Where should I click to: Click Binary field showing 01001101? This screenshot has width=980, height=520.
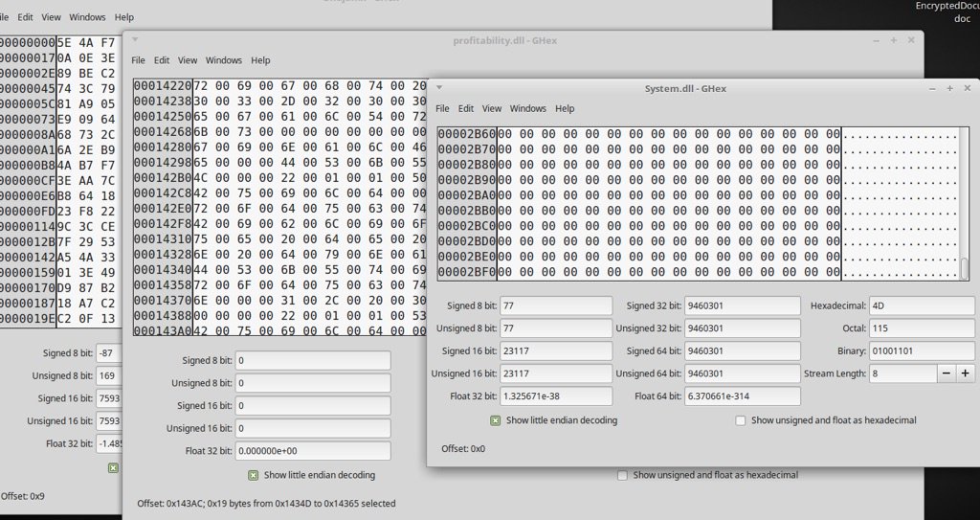click(922, 351)
